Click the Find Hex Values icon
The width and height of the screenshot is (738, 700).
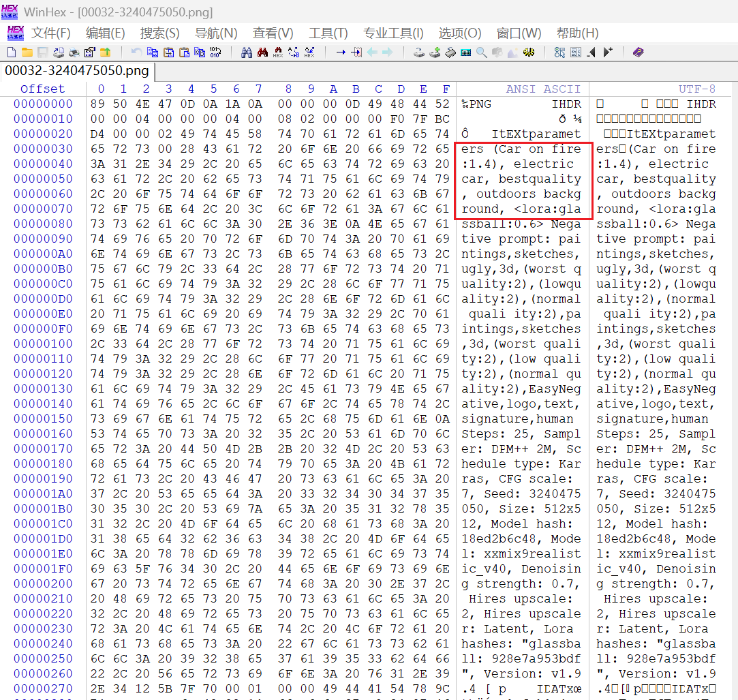(278, 52)
